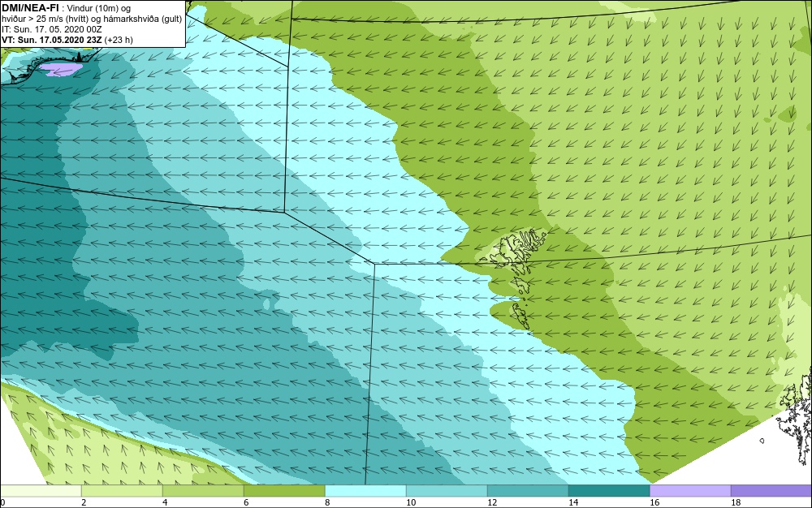Click the 'VT: Sun. 17.05.2020 23Z' valid time
The width and height of the screenshot is (812, 508).
(50, 40)
